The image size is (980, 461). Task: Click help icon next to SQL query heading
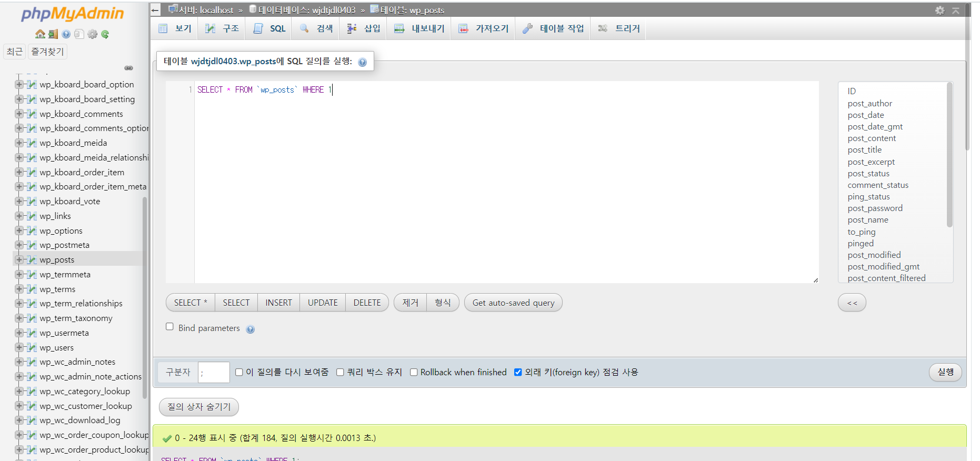(362, 62)
